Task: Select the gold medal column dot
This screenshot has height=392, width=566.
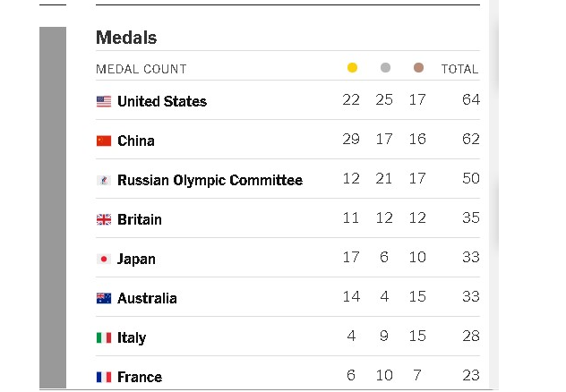Action: pyautogui.click(x=352, y=67)
